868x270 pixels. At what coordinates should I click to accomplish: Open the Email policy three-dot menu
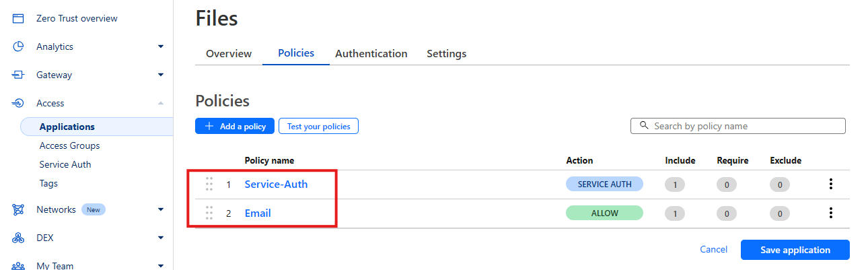(x=831, y=213)
